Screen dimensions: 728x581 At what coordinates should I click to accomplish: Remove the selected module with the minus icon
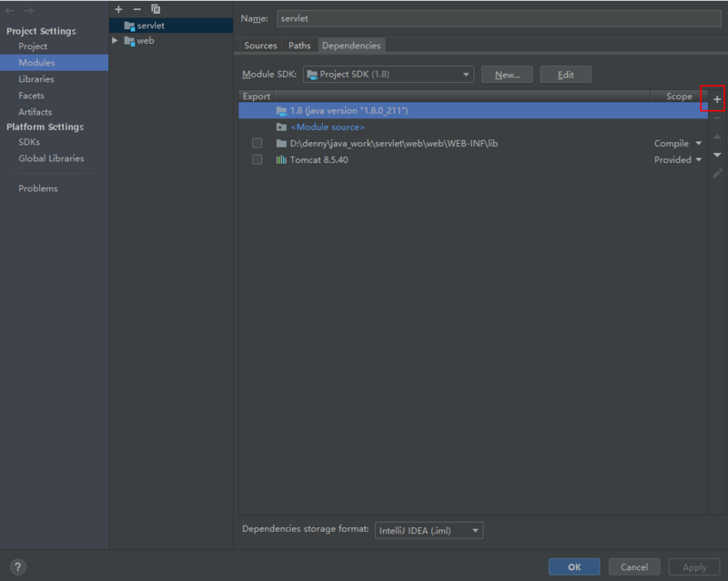click(137, 9)
